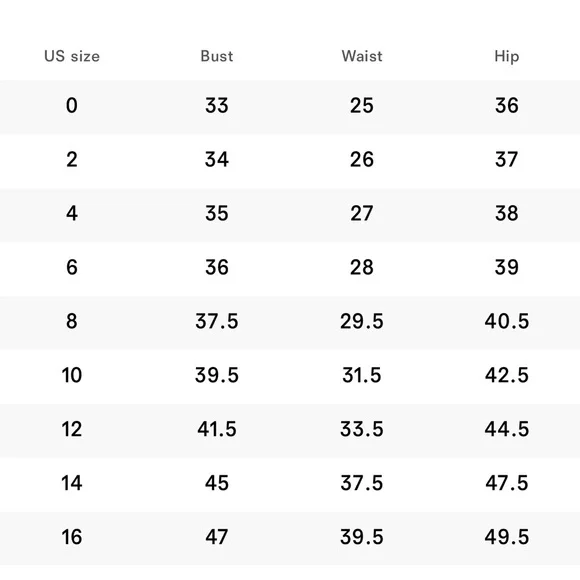The width and height of the screenshot is (580, 580).
Task: Select the US size 14 cell
Action: (72, 483)
